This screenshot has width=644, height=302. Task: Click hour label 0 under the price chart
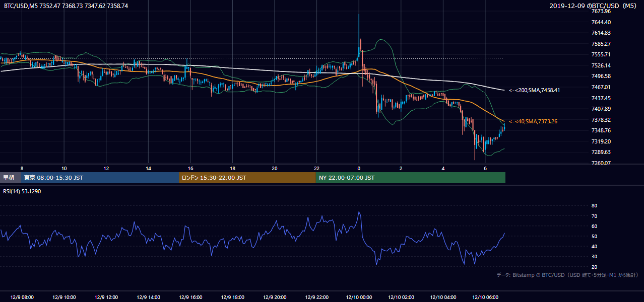359,168
